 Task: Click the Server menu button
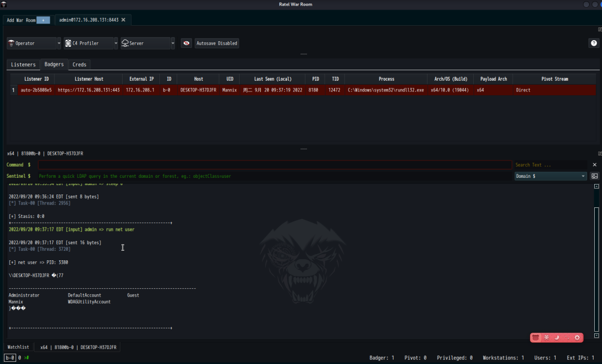(145, 43)
